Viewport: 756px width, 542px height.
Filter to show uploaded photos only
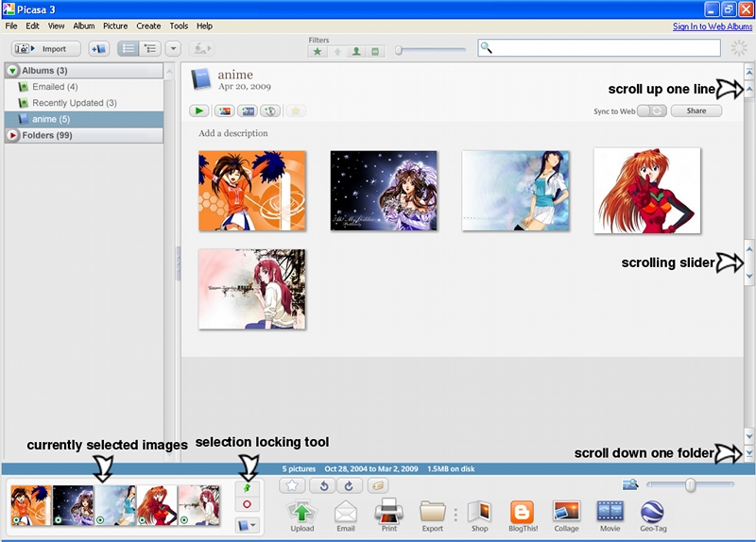click(x=337, y=52)
